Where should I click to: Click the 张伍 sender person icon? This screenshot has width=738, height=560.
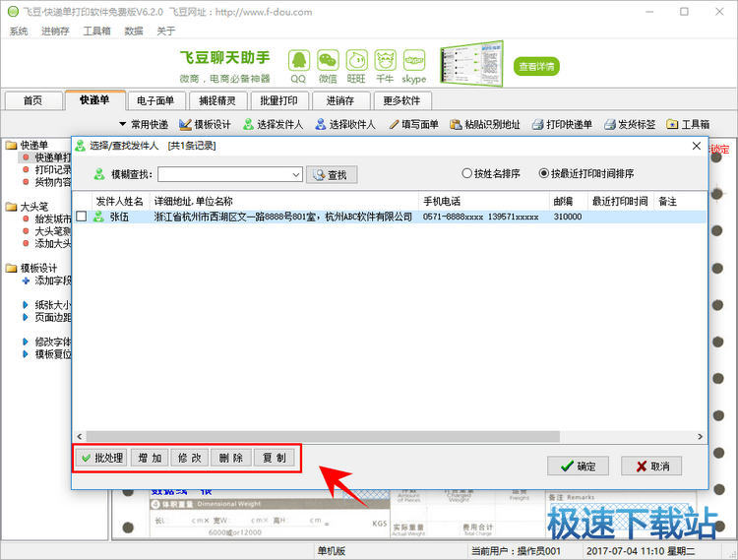[x=98, y=217]
